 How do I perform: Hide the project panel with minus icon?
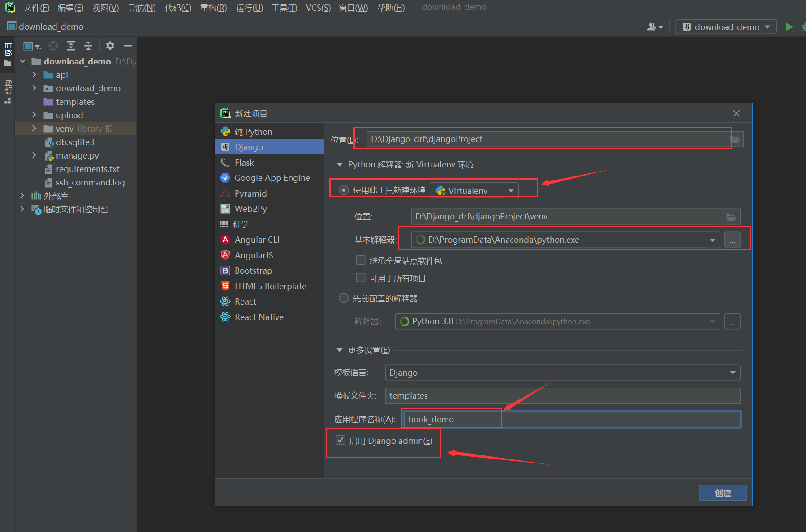coord(128,46)
